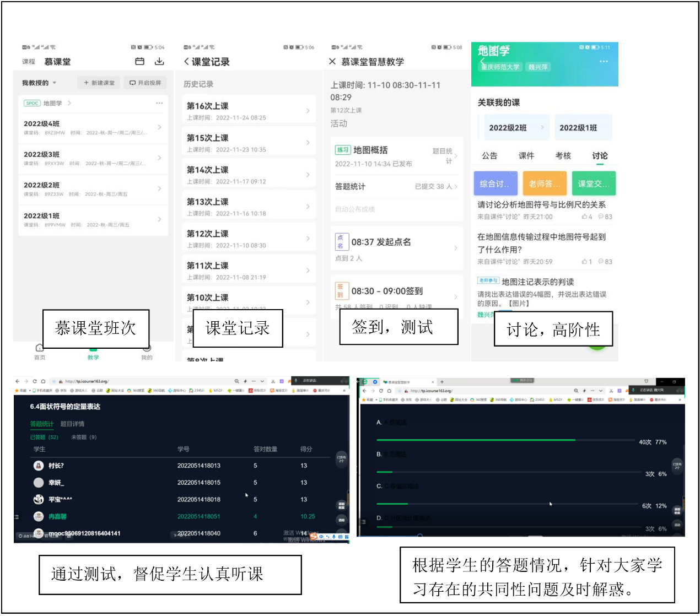Click 村长? student avatar
The height and width of the screenshot is (616, 700).
coord(39,466)
